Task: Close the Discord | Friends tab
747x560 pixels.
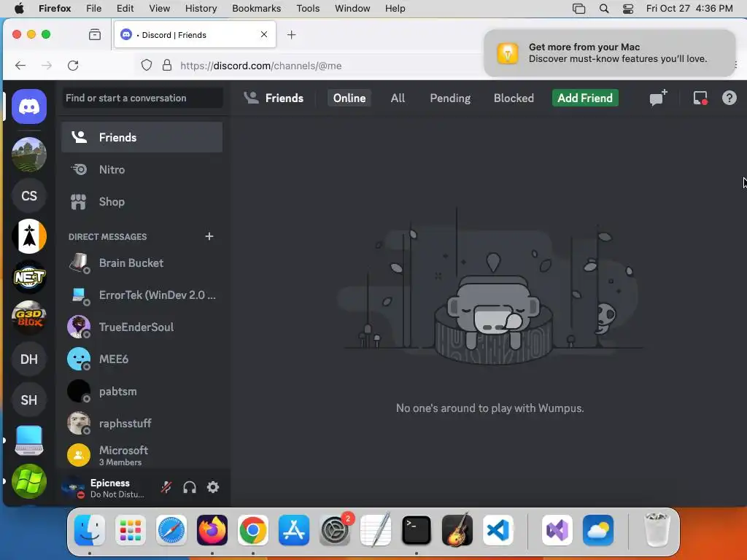Action: click(264, 34)
